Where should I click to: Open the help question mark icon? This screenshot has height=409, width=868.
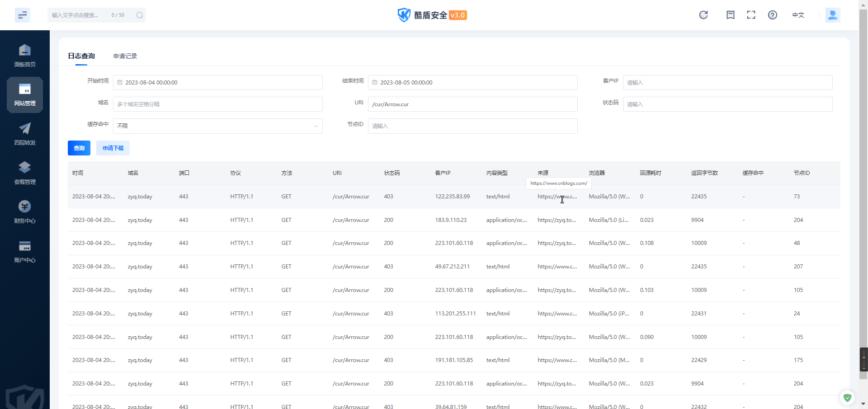pos(773,15)
